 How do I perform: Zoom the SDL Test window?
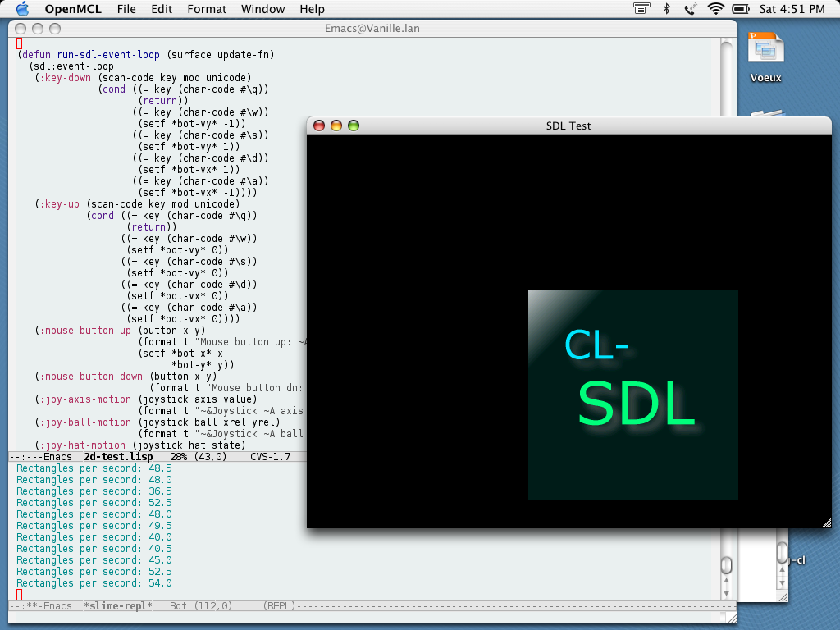(x=353, y=126)
